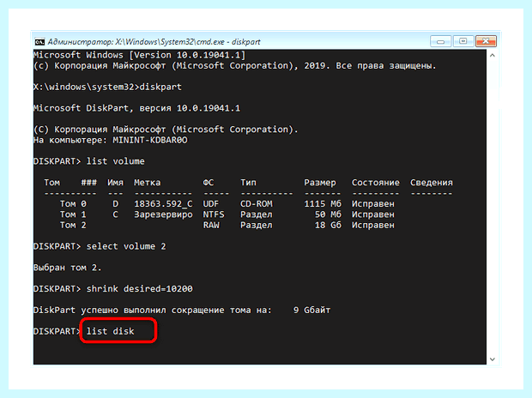Click the 'Сведения' column header

pyautogui.click(x=432, y=183)
